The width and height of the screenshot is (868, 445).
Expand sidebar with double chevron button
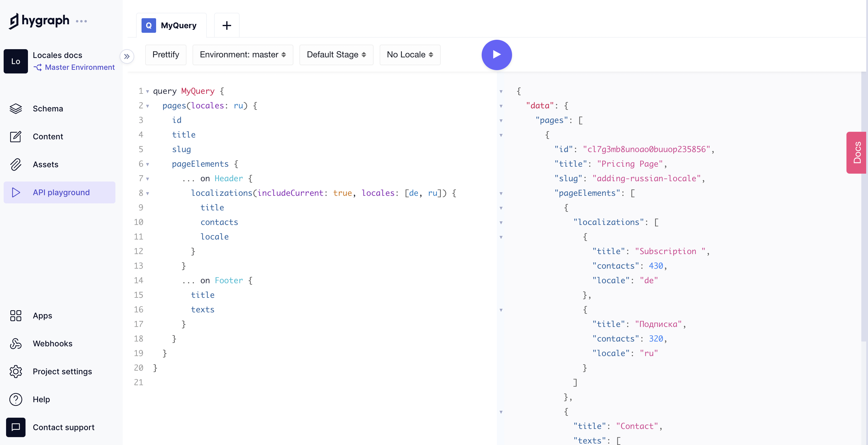(127, 56)
